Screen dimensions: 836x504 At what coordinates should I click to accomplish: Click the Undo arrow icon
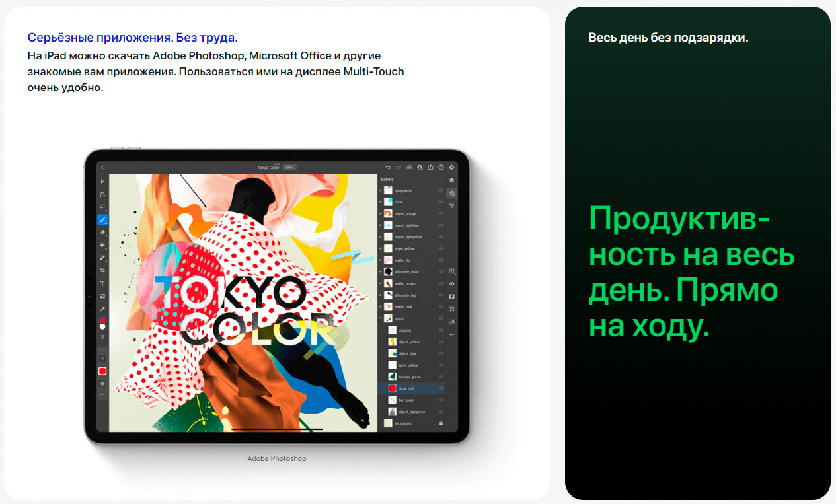point(388,167)
